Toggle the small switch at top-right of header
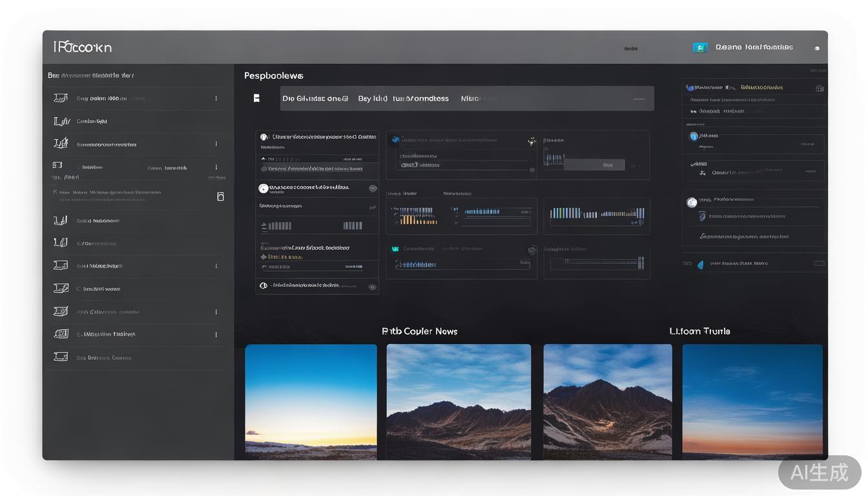Viewport: 868px width, 496px height. coord(817,48)
